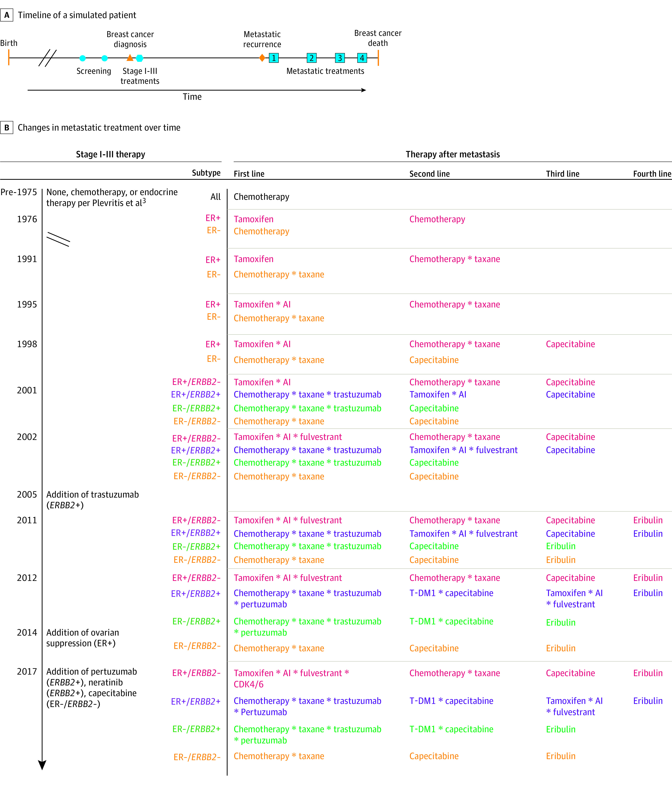Click the 'Breast cancer death' label
672x785 pixels.
[378, 38]
